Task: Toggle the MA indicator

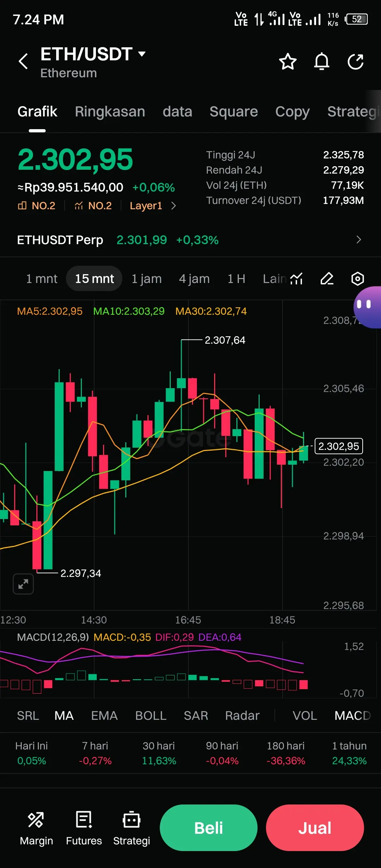Action: tap(64, 716)
